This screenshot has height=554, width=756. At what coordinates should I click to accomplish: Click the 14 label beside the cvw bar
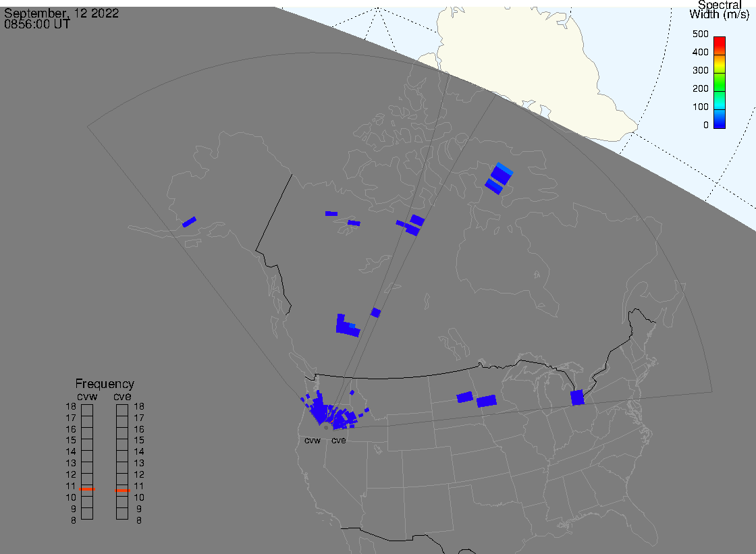[71, 452]
